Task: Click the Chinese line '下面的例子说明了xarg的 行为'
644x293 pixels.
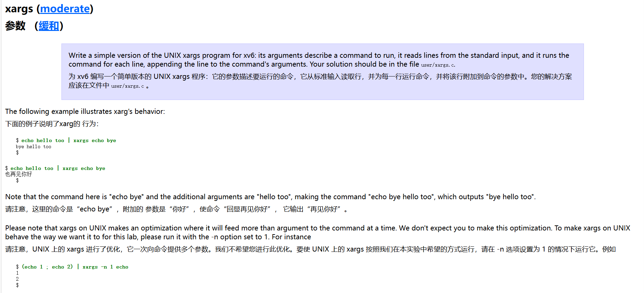Action: coord(52,124)
